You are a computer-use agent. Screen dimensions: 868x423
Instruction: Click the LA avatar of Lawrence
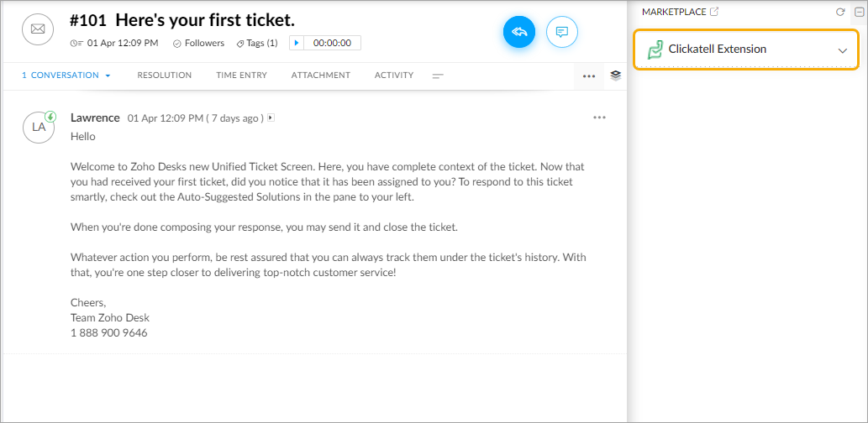coord(38,128)
